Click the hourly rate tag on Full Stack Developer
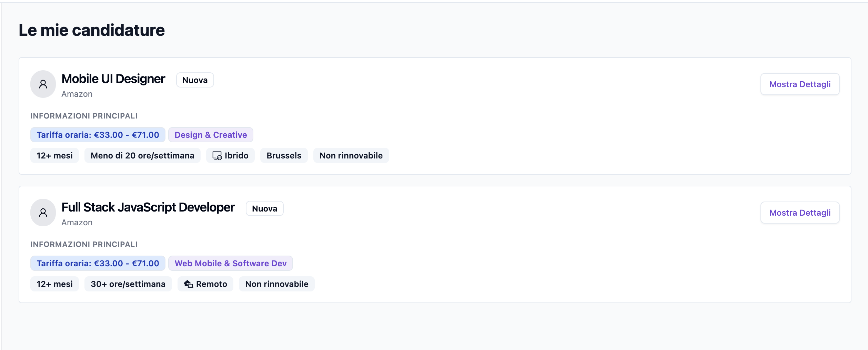 coord(98,263)
